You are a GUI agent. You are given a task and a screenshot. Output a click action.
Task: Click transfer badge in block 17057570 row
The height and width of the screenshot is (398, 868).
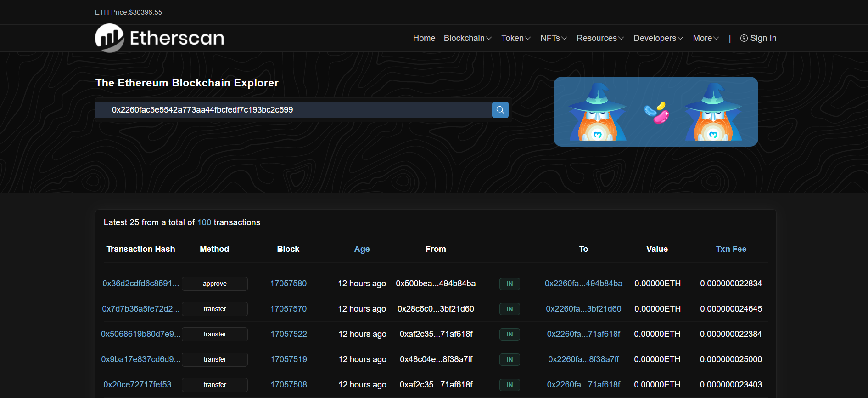tap(215, 309)
